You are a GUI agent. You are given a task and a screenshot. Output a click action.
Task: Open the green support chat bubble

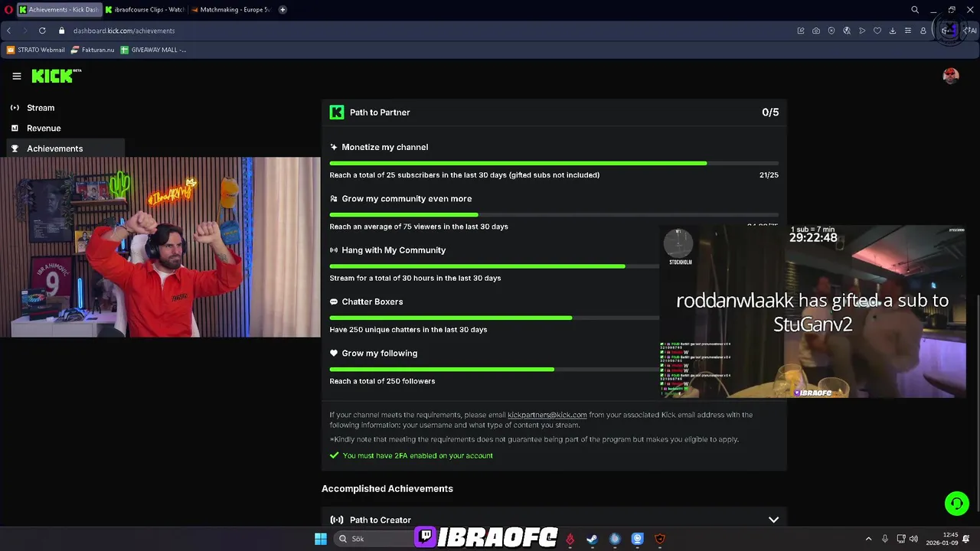[x=956, y=504]
